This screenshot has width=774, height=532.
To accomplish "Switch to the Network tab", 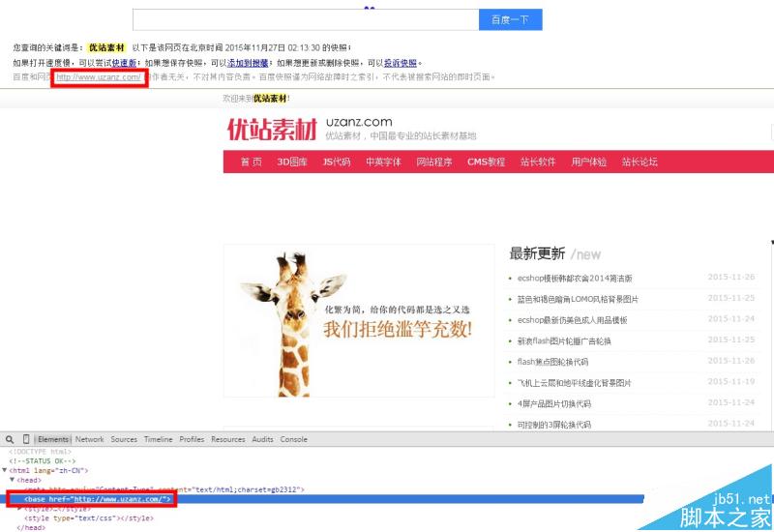I will click(x=89, y=439).
